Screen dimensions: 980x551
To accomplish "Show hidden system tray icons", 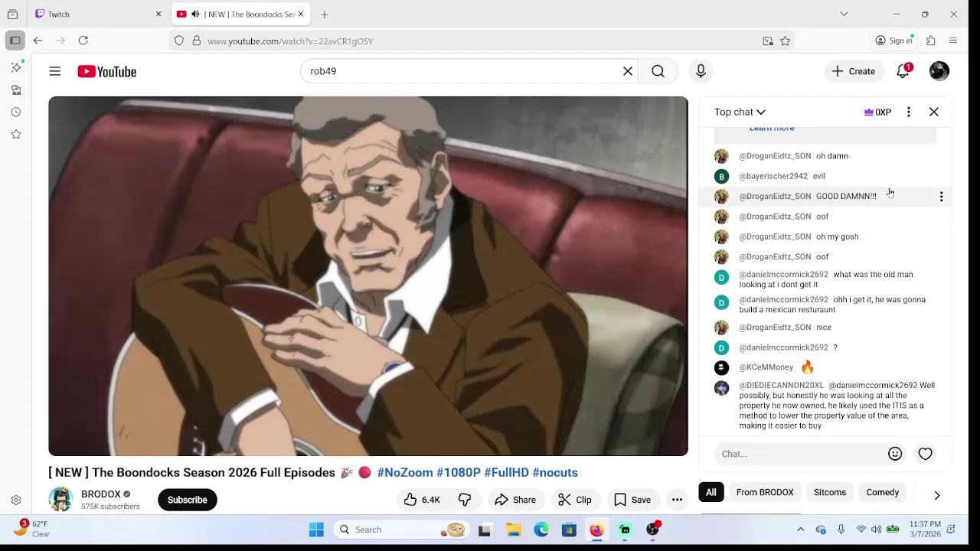I will tap(801, 530).
